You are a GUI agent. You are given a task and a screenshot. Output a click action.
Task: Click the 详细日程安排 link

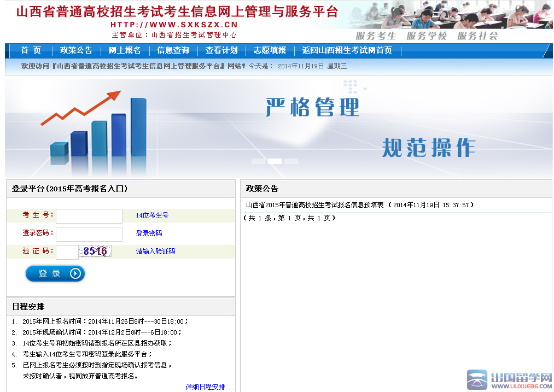point(209,387)
